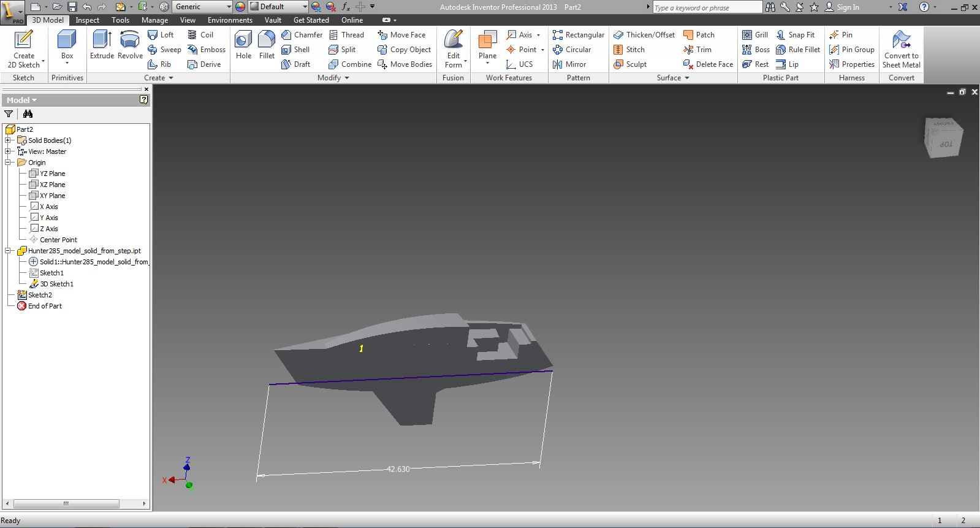Viewport: 980px width, 528px height.
Task: Select the Extrude tool
Action: 102,45
